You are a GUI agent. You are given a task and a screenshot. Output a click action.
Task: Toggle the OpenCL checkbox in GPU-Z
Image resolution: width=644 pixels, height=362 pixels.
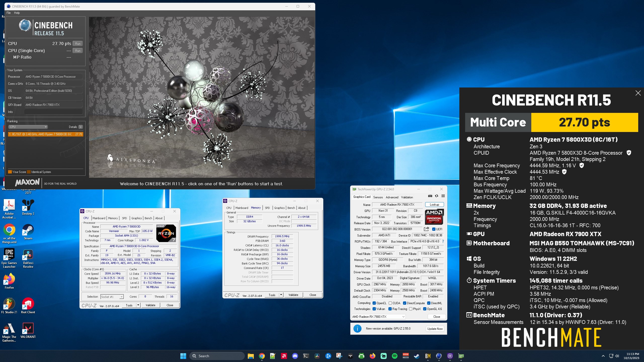(x=374, y=303)
